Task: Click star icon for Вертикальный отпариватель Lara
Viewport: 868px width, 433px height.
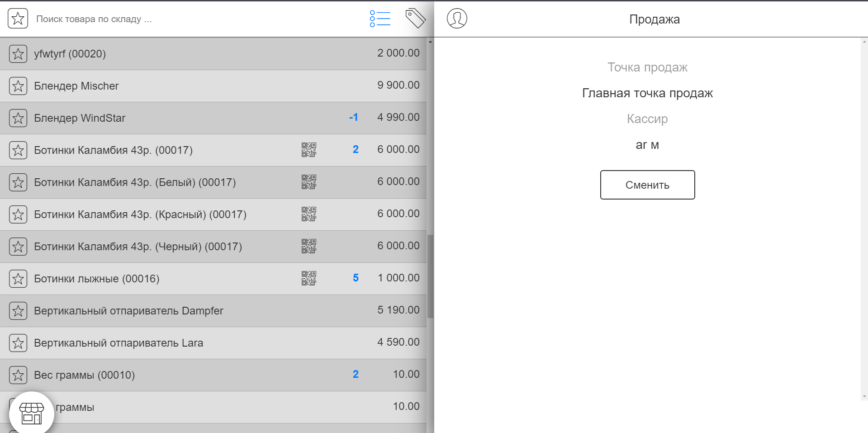Action: 18,343
